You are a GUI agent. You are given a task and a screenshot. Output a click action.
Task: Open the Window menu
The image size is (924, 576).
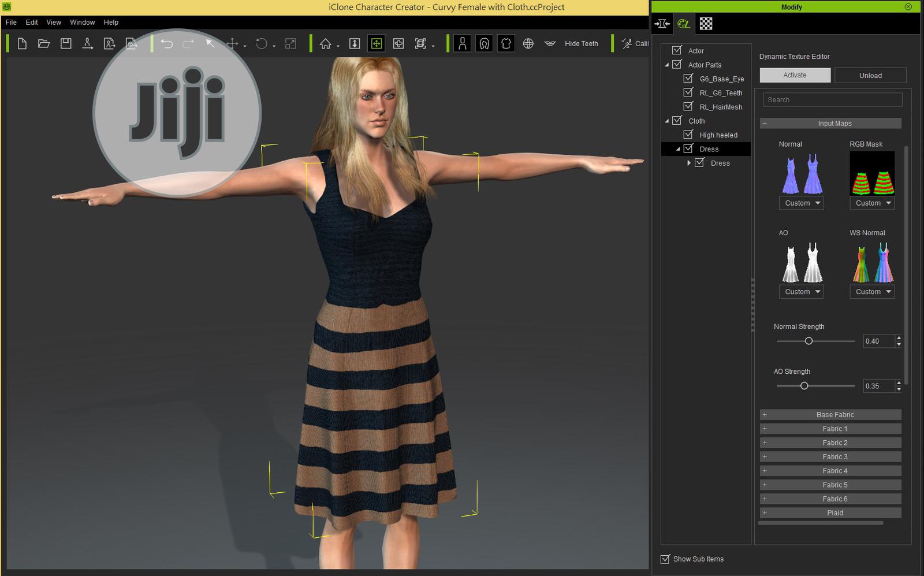click(82, 23)
